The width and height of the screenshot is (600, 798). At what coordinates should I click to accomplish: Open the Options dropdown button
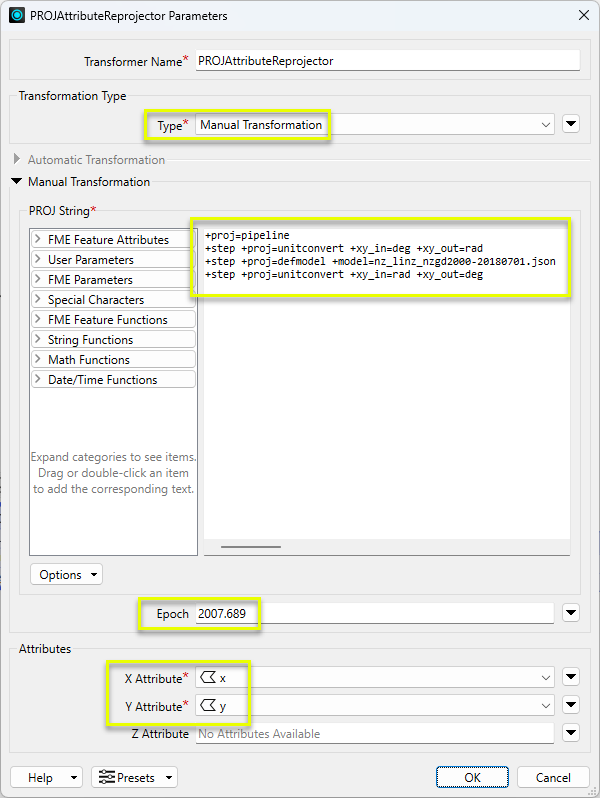click(x=66, y=575)
